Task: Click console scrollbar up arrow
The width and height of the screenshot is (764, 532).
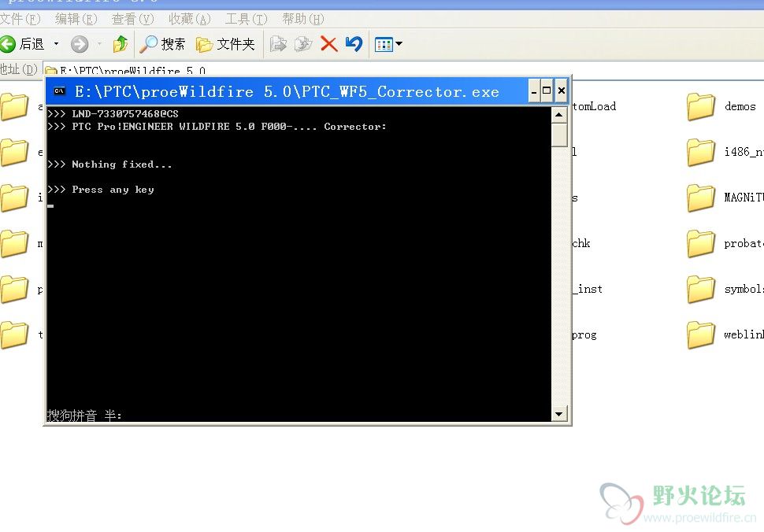Action: click(559, 115)
